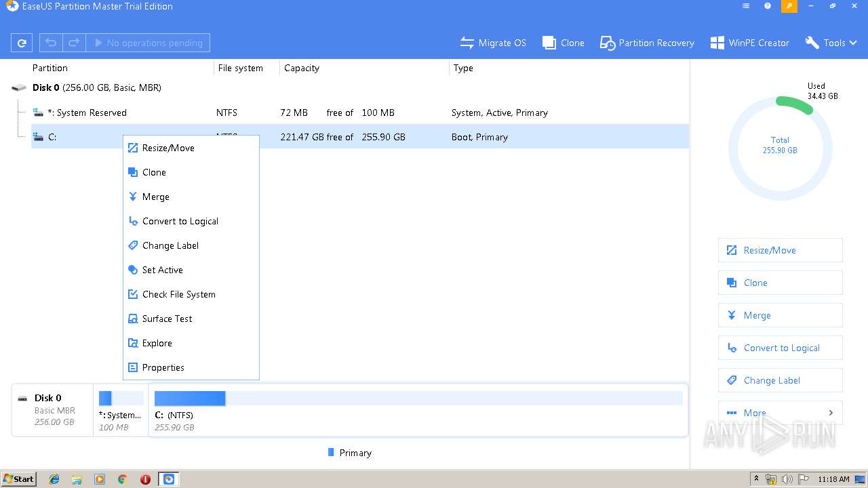The width and height of the screenshot is (868, 488).
Task: Select Disk 0 Basic MBR in disk map
Action: tap(53, 410)
